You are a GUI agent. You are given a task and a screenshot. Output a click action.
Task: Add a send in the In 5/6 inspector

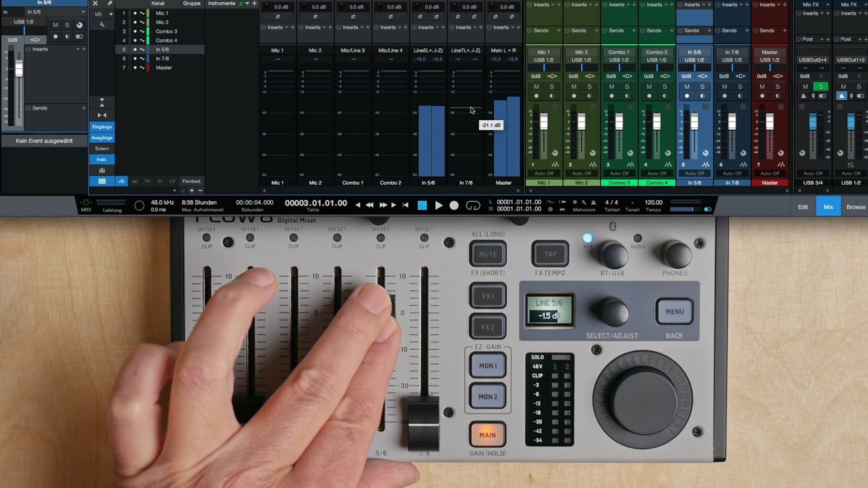[84, 108]
